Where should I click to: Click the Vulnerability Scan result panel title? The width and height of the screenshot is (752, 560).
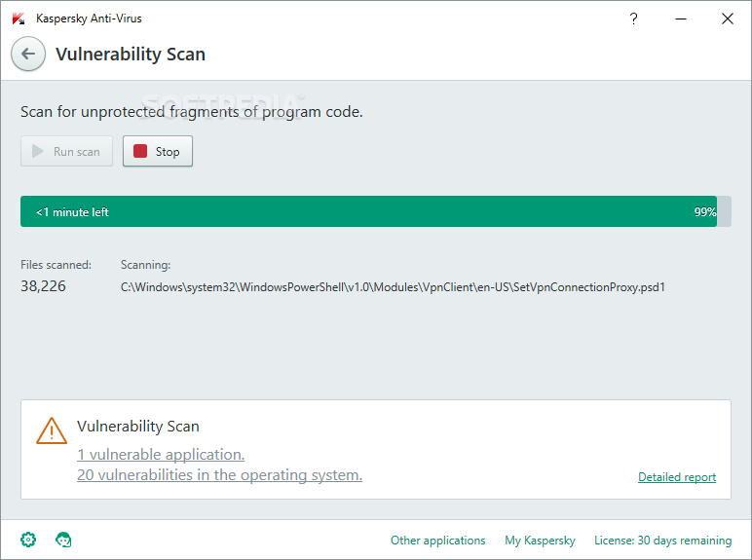[138, 427]
